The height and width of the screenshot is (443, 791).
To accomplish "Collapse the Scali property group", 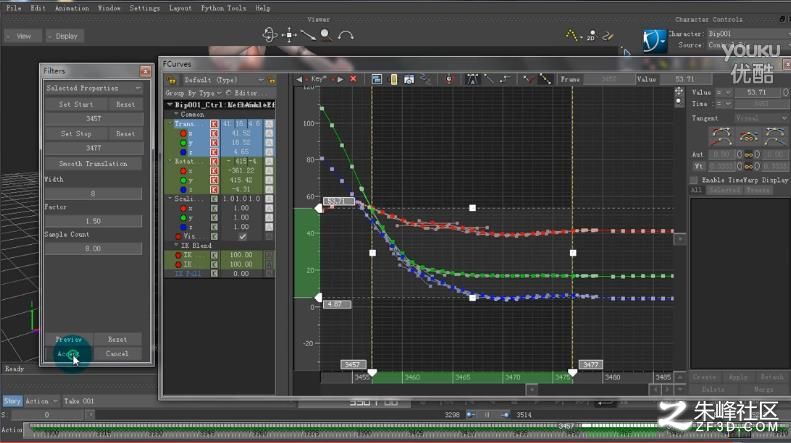I will pos(170,199).
